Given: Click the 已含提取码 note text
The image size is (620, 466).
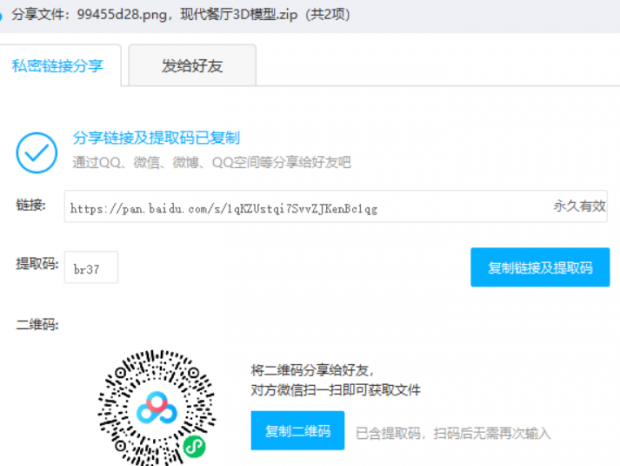Looking at the screenshot, I should pos(453,434).
